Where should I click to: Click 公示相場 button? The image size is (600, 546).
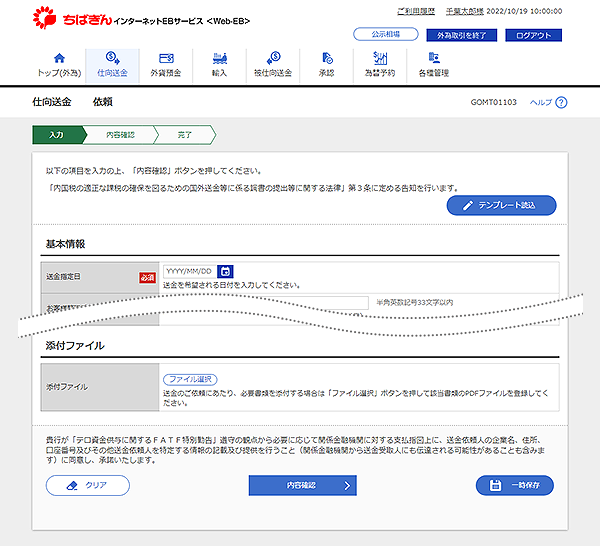(386, 34)
